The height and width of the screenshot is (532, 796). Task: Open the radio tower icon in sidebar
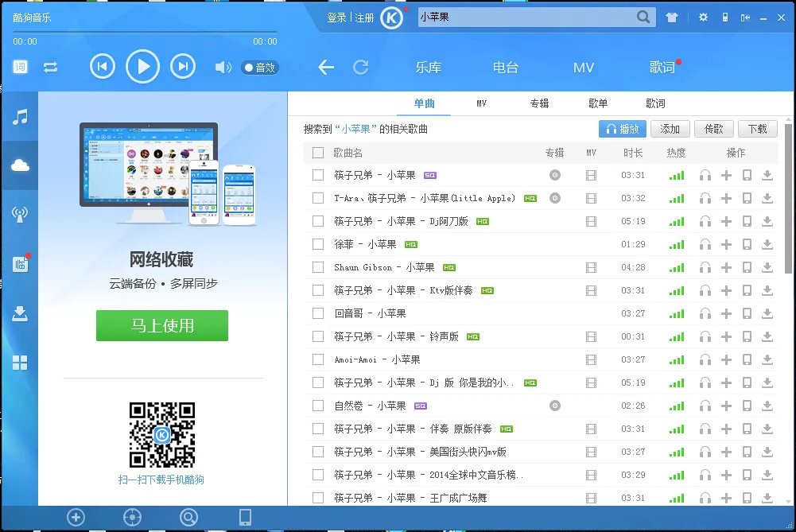tap(20, 213)
